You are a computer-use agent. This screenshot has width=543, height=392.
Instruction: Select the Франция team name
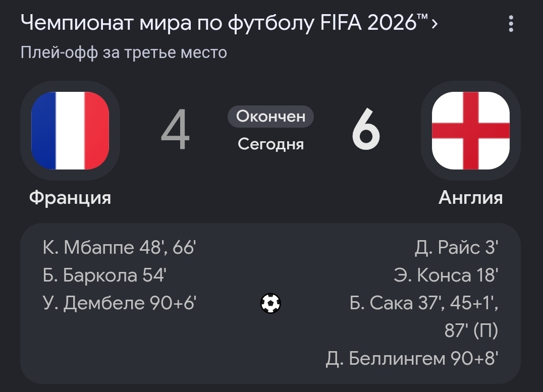(x=70, y=198)
